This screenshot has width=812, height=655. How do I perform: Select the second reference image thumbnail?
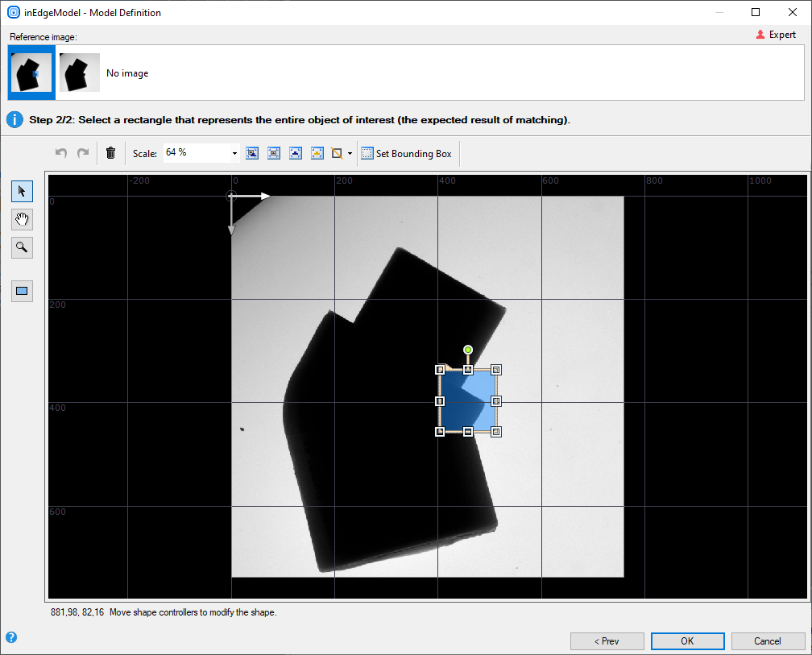coord(79,73)
